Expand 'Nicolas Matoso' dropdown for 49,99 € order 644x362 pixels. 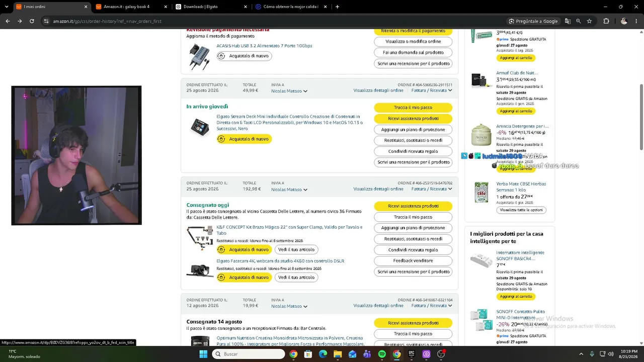click(289, 91)
